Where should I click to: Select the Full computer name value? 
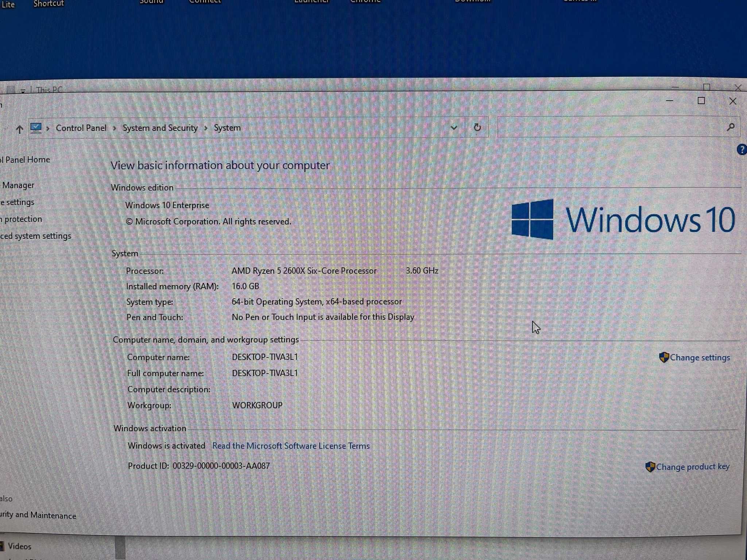pos(265,373)
